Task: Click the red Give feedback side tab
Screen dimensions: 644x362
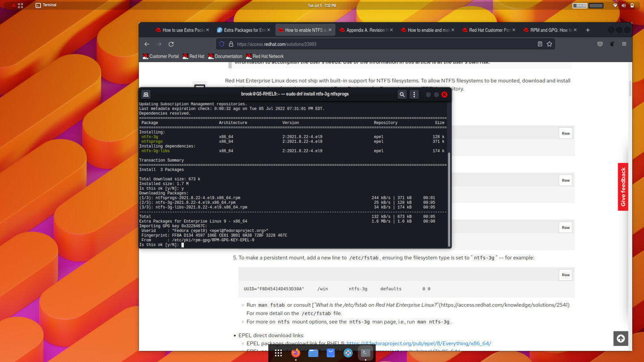Action: click(x=623, y=187)
